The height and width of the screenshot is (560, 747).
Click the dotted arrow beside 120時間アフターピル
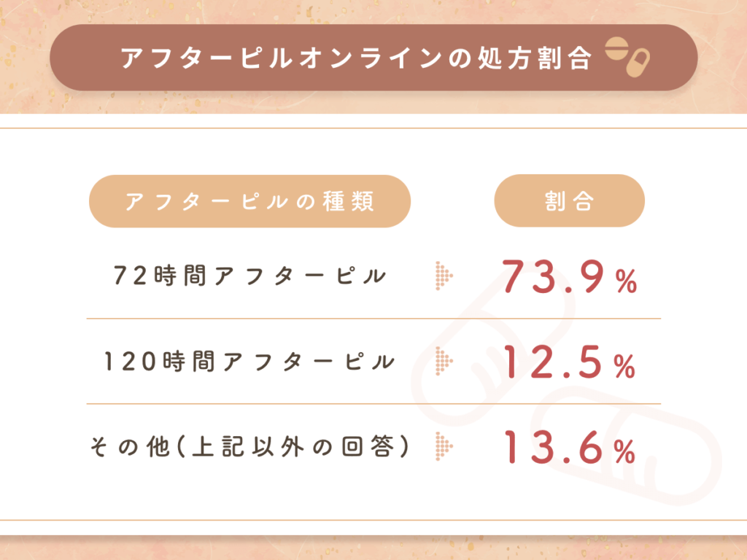click(x=444, y=361)
